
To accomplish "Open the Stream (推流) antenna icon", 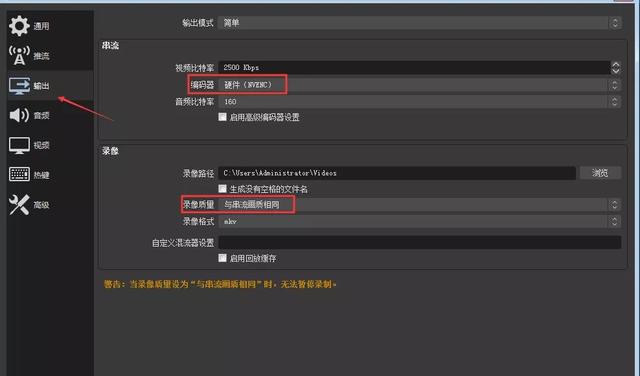I will pyautogui.click(x=19, y=56).
